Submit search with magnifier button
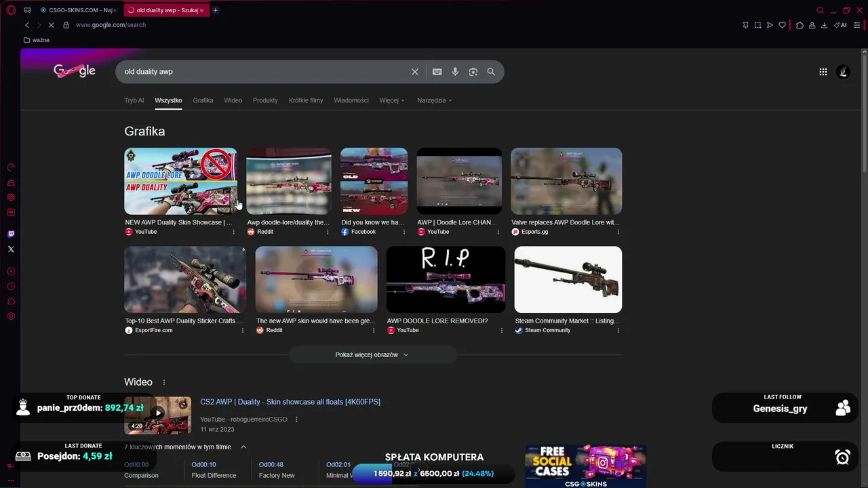The height and width of the screenshot is (488, 868). (491, 72)
